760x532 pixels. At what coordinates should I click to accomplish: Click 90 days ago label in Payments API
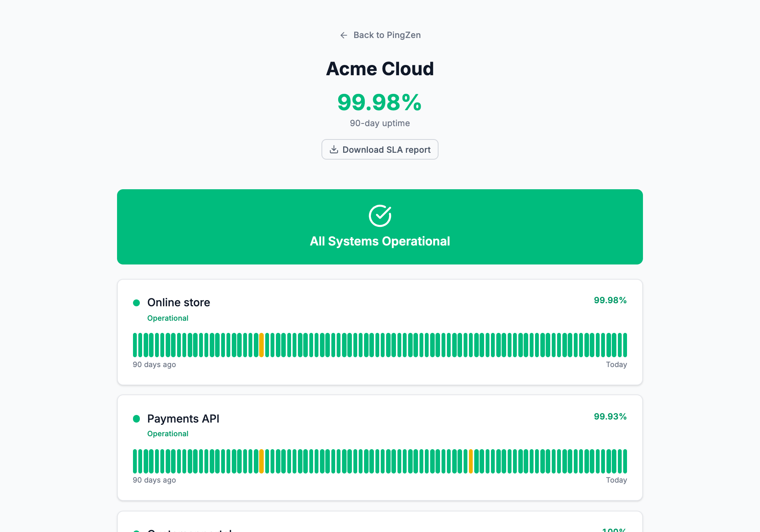[154, 480]
